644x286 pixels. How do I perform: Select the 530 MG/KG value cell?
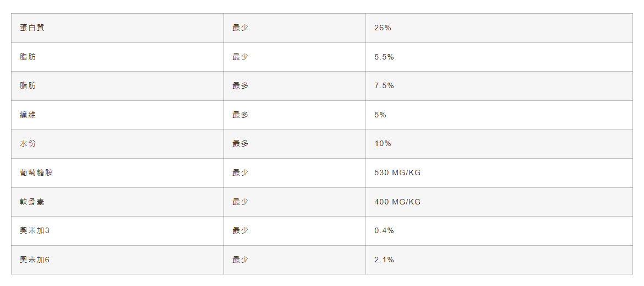click(397, 172)
